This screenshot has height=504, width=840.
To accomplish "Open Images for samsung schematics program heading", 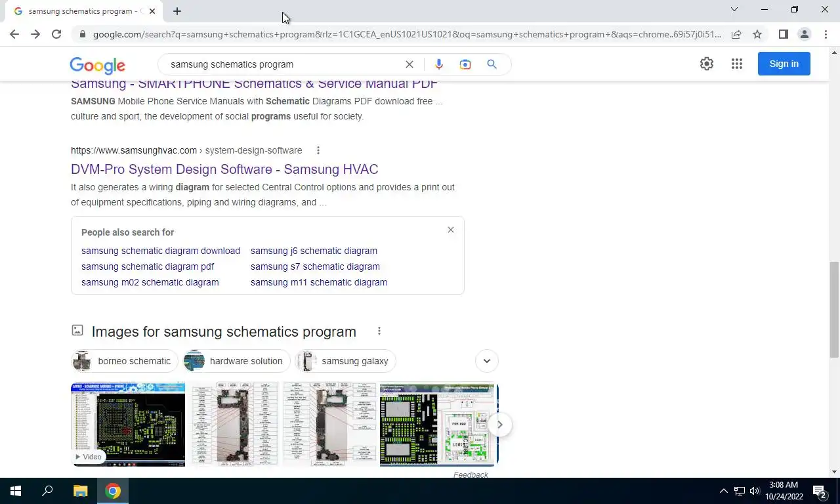I will click(x=224, y=331).
